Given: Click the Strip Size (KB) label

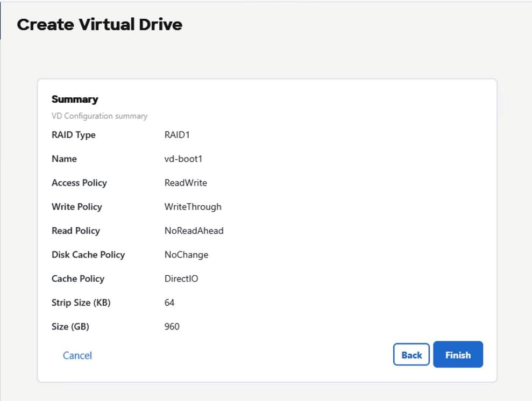Looking at the screenshot, I should point(81,303).
